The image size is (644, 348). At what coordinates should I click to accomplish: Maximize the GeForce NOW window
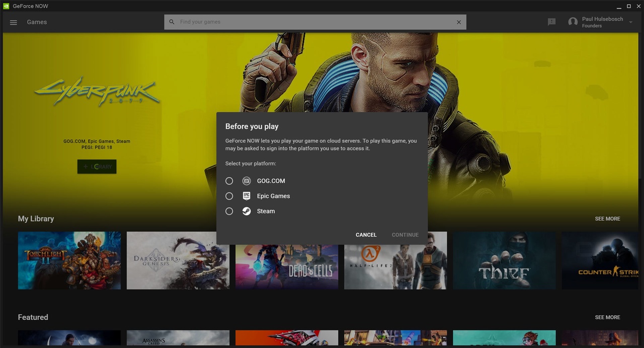pos(628,6)
